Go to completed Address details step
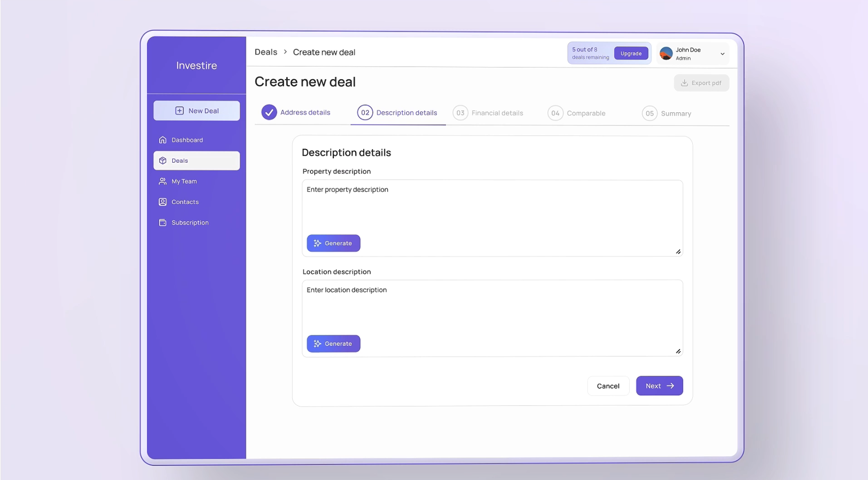Image resolution: width=868 pixels, height=480 pixels. point(296,112)
